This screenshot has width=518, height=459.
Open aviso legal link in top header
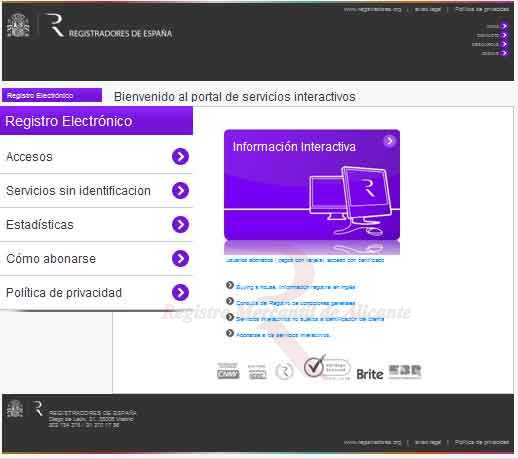428,10
